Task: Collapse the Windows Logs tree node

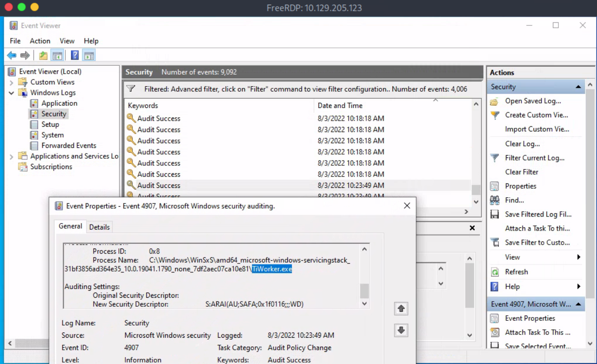Action: (x=11, y=93)
